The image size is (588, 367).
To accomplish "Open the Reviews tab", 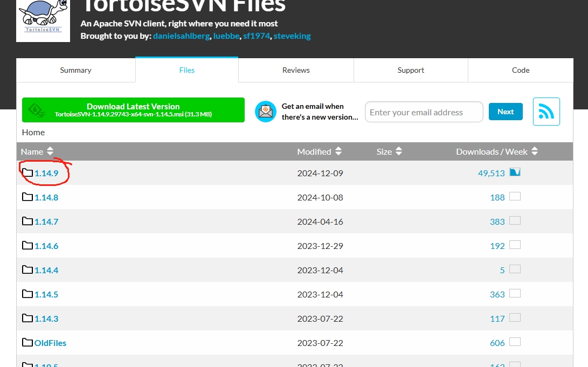I will [296, 70].
